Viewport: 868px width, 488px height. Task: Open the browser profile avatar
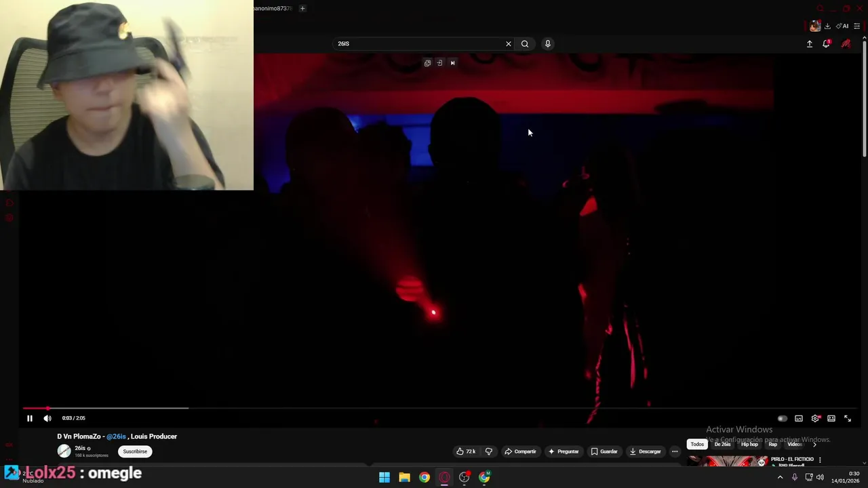click(x=815, y=26)
